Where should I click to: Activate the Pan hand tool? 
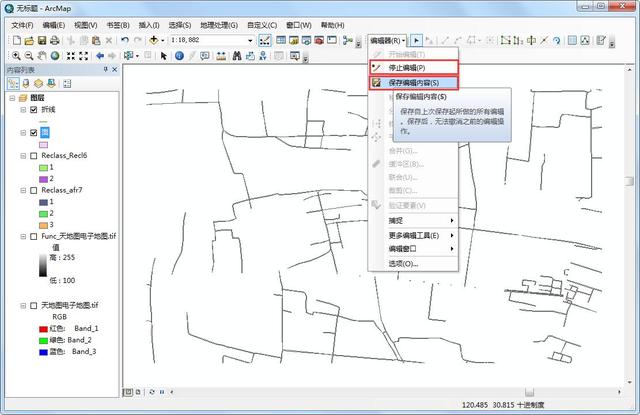[42, 56]
